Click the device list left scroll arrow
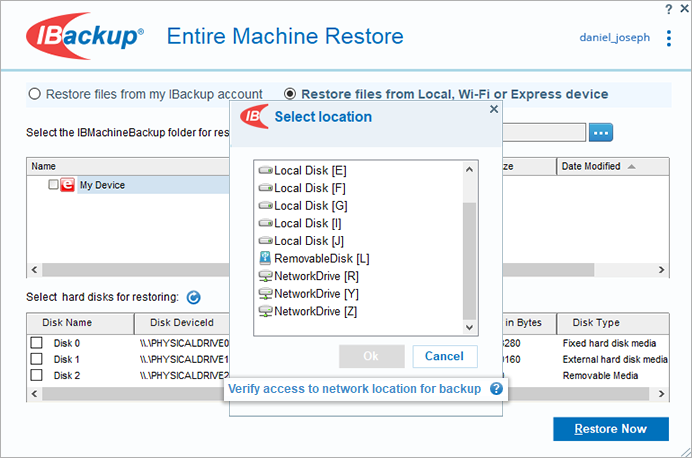 (x=35, y=270)
